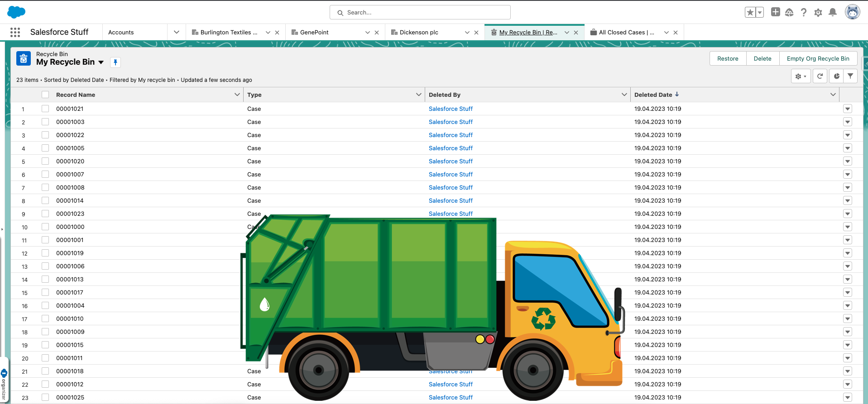Open the Deleted By column menu
Viewport: 868px width, 404px height.
(x=624, y=95)
